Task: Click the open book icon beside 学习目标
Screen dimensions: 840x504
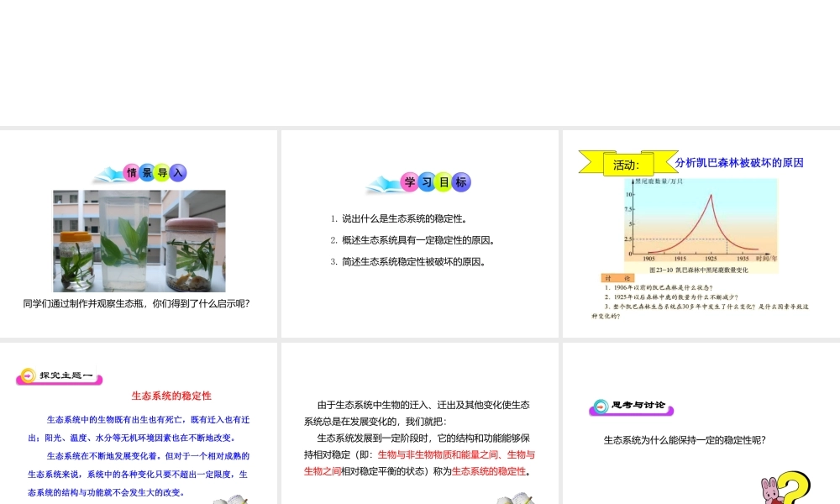Action: coord(383,184)
